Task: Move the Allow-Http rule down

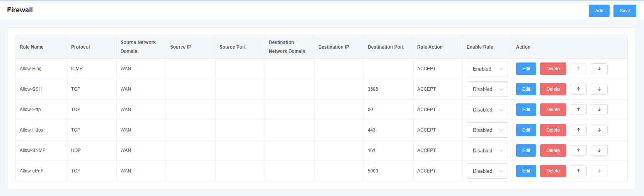Action: pyautogui.click(x=599, y=110)
